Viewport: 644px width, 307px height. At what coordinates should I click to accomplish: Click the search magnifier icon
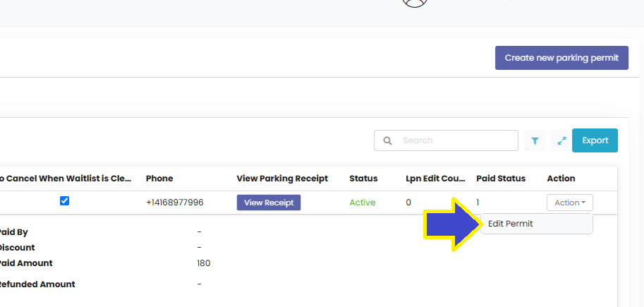[x=387, y=140]
